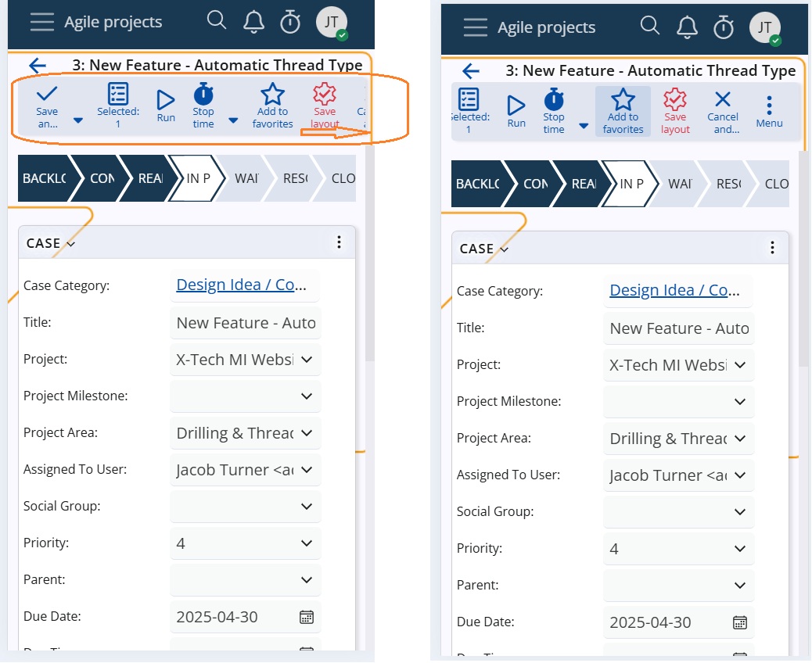Open hamburger menu in left screen

click(42, 22)
